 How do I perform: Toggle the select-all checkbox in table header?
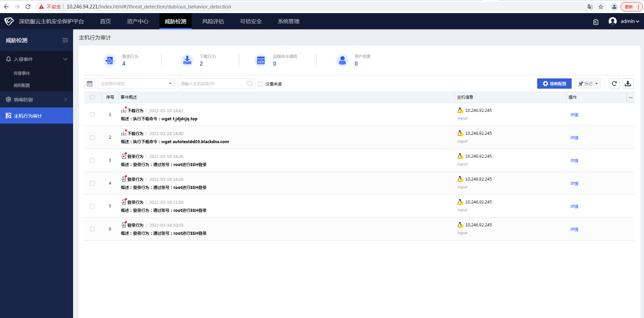coord(92,97)
